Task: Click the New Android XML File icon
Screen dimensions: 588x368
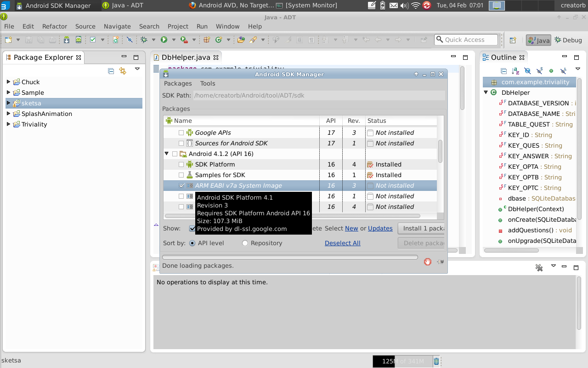Action: click(x=116, y=40)
